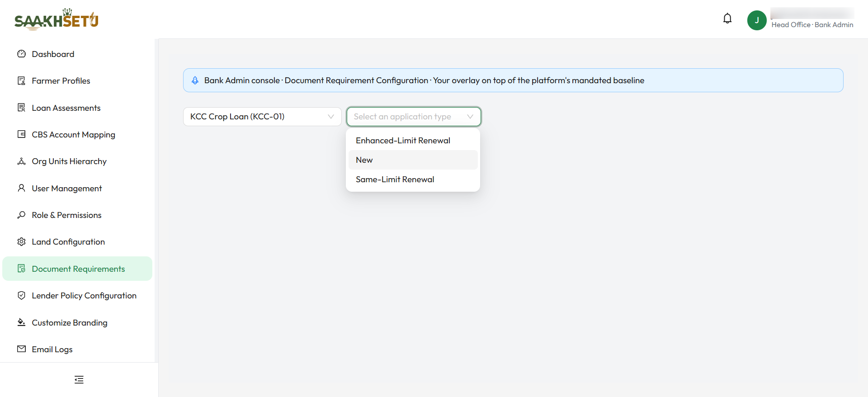Click the CBS Account Mapping icon
Image resolution: width=868 pixels, height=397 pixels.
point(21,134)
